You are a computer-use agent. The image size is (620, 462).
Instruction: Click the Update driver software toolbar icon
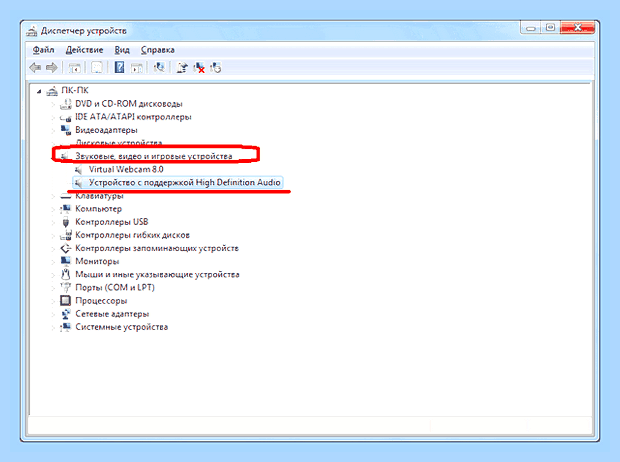(x=182, y=68)
